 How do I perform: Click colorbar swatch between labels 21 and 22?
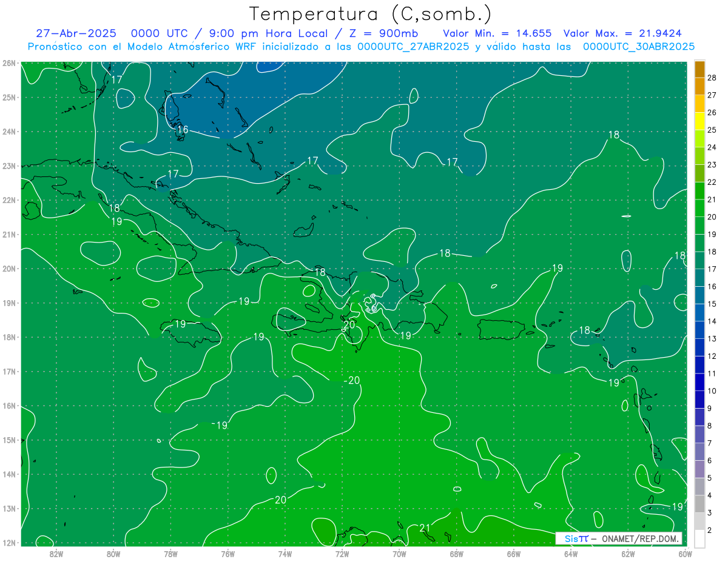click(699, 191)
